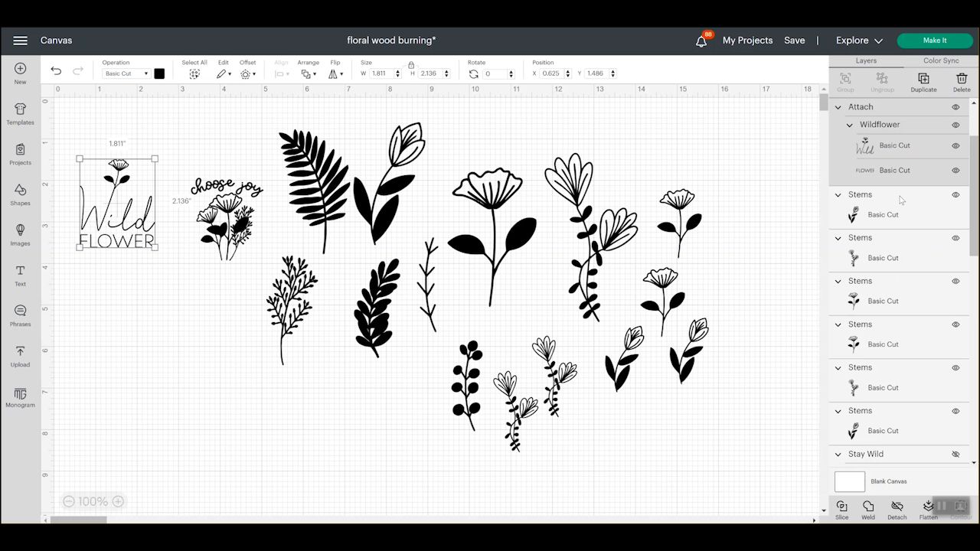Hide the Attach group layer

[x=955, y=107]
